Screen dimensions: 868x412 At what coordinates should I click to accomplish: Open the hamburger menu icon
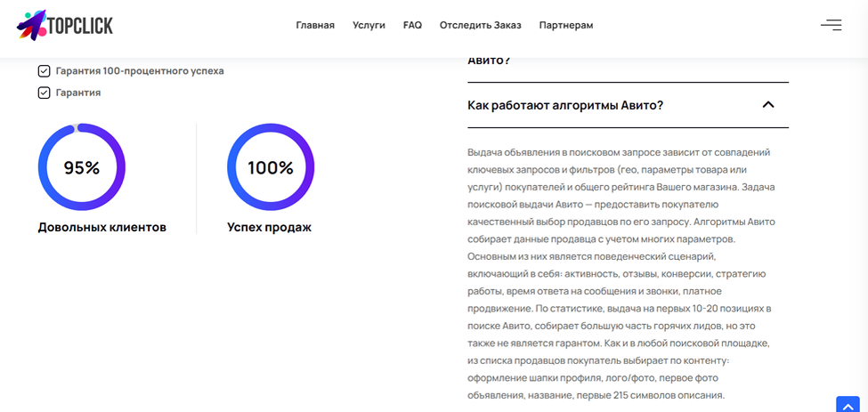(831, 25)
